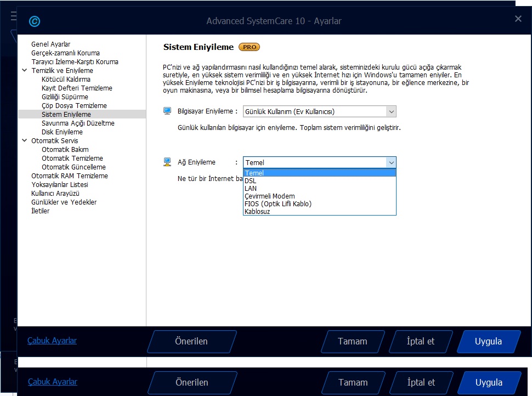Click Önerilen button in the front dialog
Viewport: 532px width, 396px height.
coord(192,341)
